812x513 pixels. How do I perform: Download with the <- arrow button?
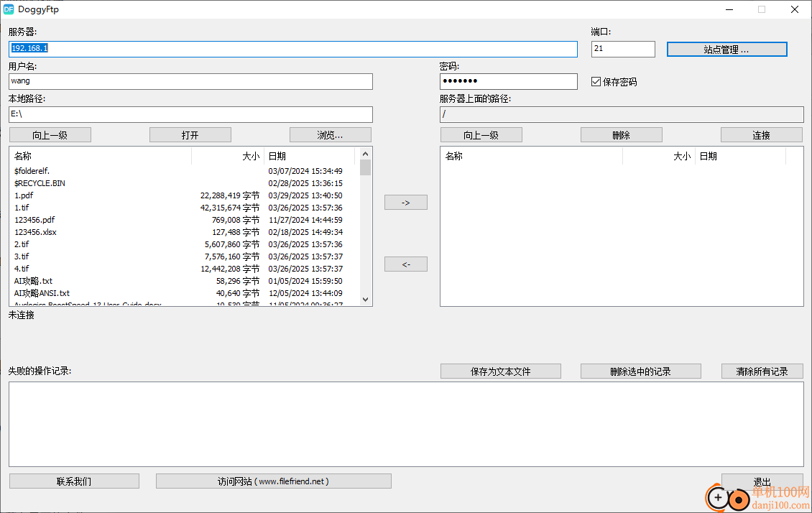pyautogui.click(x=406, y=264)
